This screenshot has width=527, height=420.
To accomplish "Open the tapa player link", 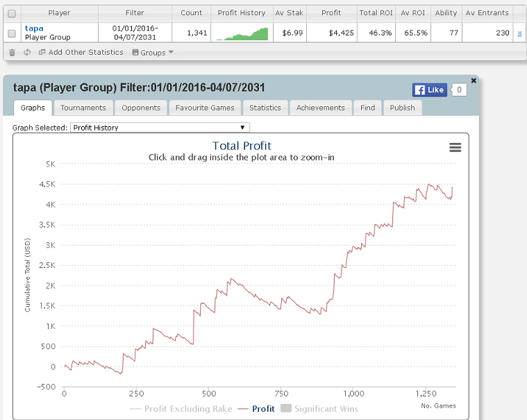I will (34, 28).
